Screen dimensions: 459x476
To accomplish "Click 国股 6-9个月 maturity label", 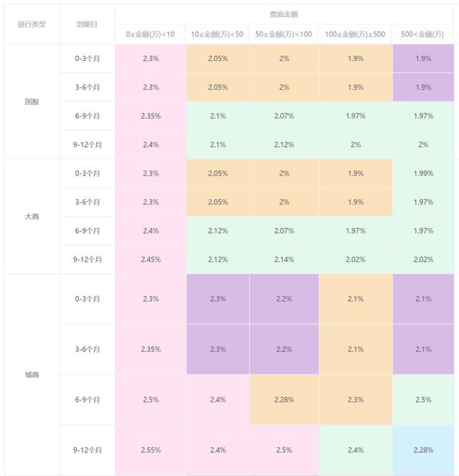I will (87, 116).
